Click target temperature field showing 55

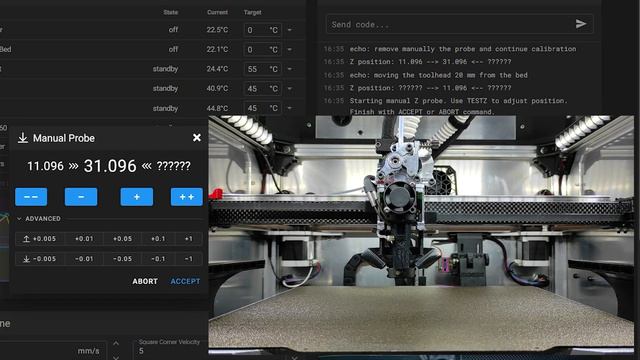click(262, 69)
